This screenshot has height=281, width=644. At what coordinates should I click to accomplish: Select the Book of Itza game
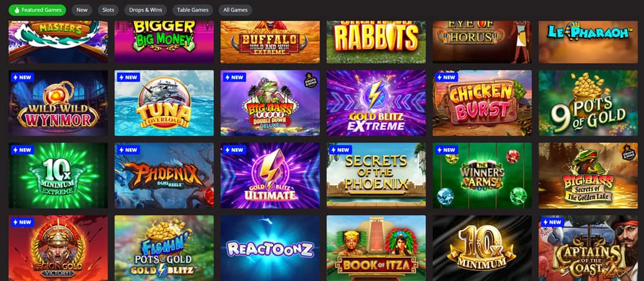[x=376, y=248]
